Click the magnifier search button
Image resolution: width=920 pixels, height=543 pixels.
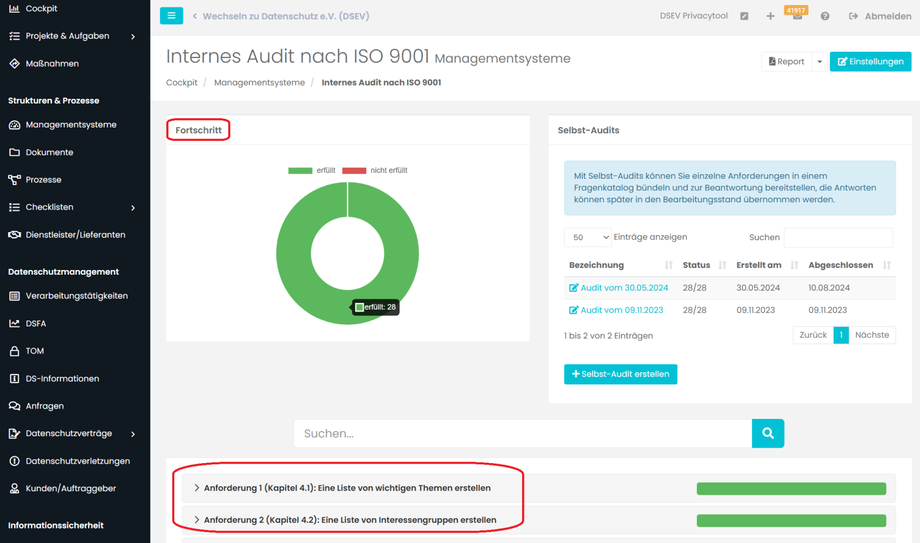[768, 433]
